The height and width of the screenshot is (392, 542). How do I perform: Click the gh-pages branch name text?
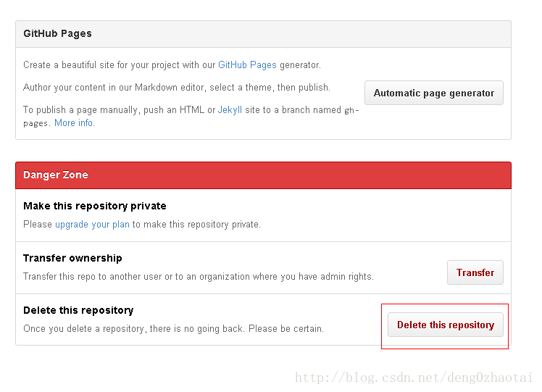point(191,117)
